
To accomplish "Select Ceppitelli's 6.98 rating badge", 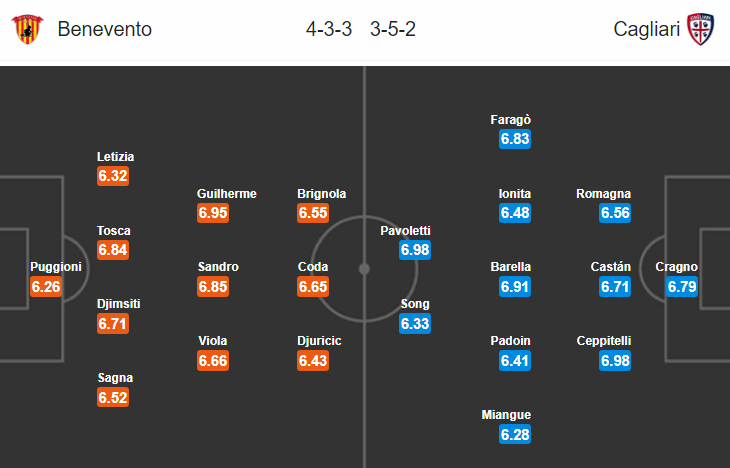I will click(x=615, y=360).
